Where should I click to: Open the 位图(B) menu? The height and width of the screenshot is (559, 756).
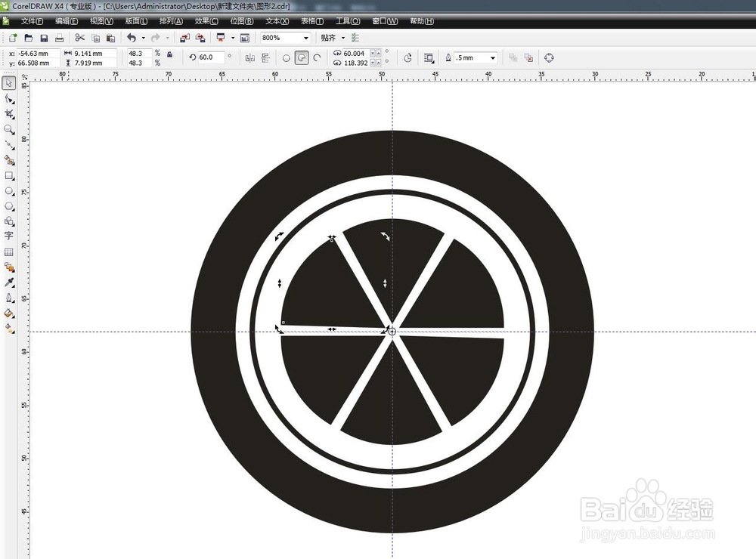(x=242, y=21)
